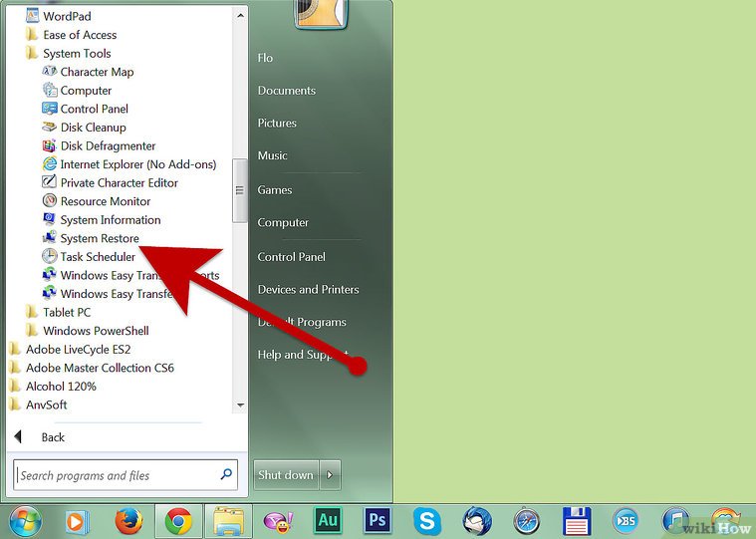The height and width of the screenshot is (539, 756).
Task: Launch System Restore
Action: (91, 238)
